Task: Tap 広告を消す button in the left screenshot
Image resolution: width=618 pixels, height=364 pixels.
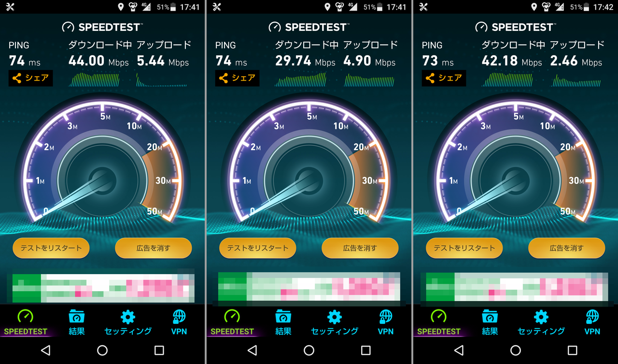Action: point(154,248)
